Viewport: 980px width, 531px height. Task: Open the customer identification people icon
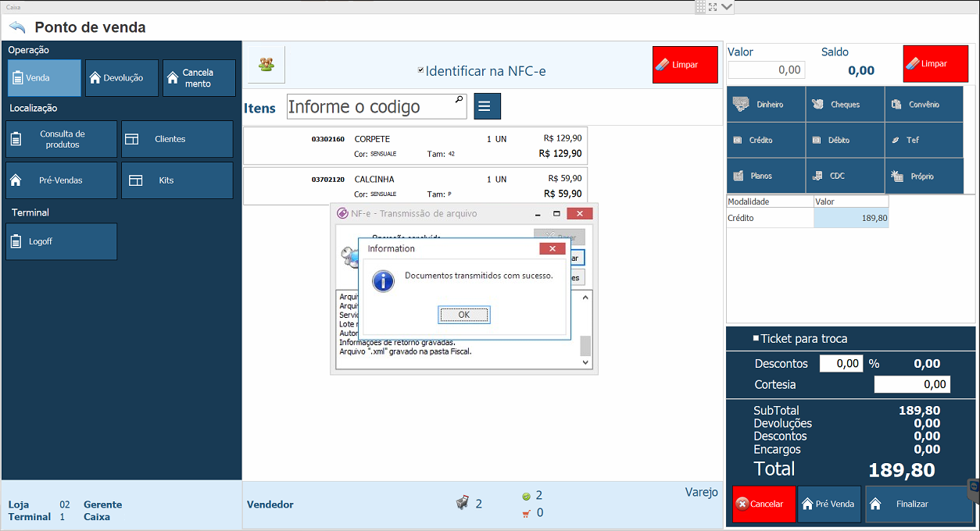(266, 65)
